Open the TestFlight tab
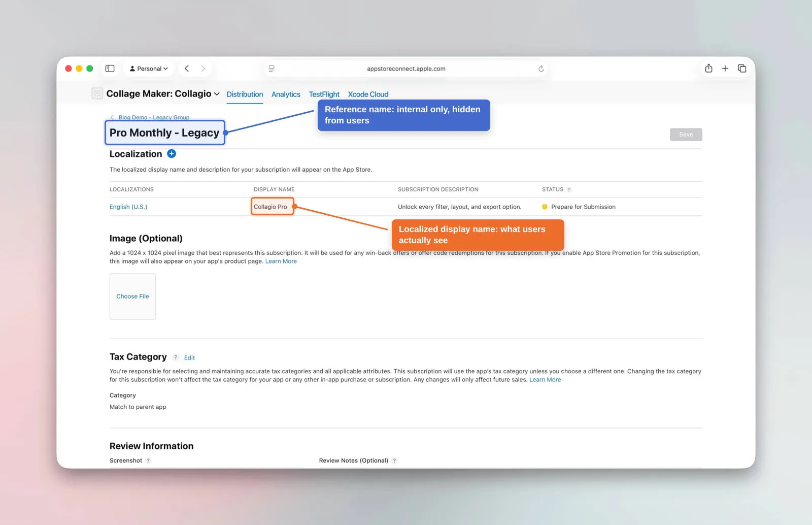812x525 pixels. coord(324,94)
